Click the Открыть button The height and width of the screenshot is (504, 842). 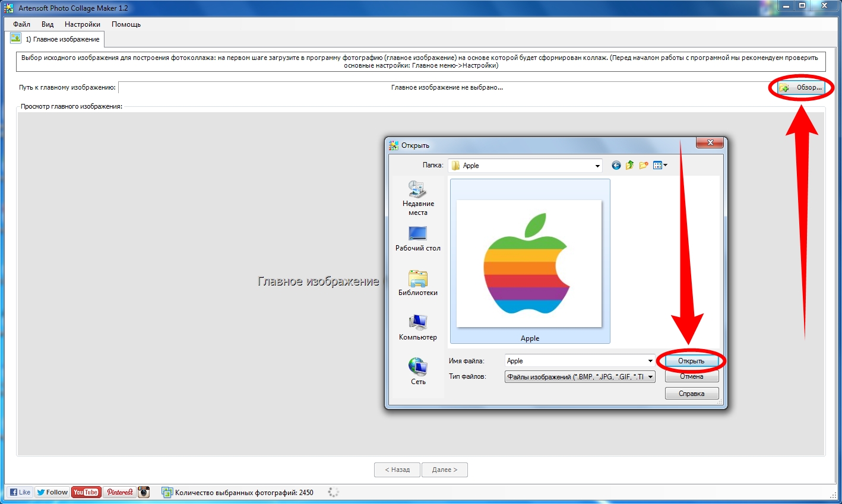[691, 361]
